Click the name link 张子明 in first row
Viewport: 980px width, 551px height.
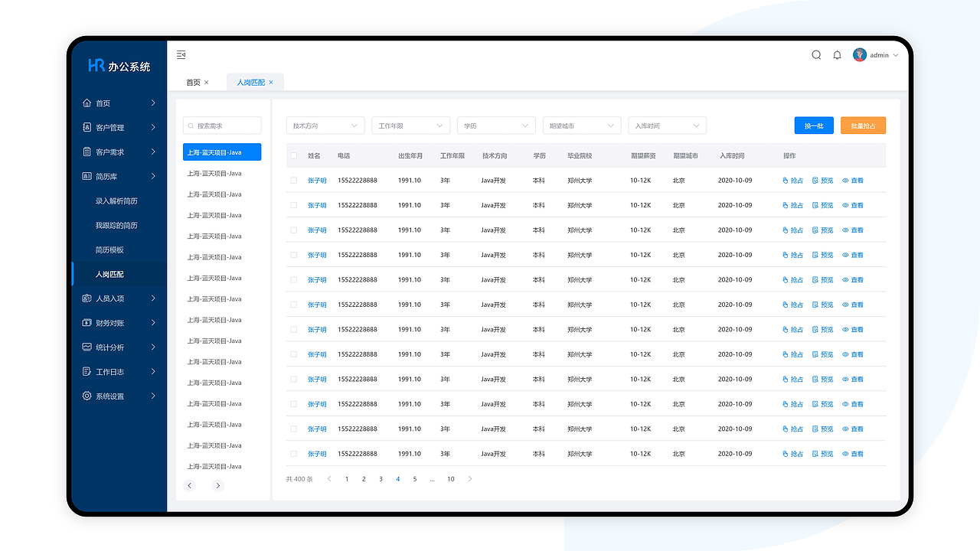[317, 181]
